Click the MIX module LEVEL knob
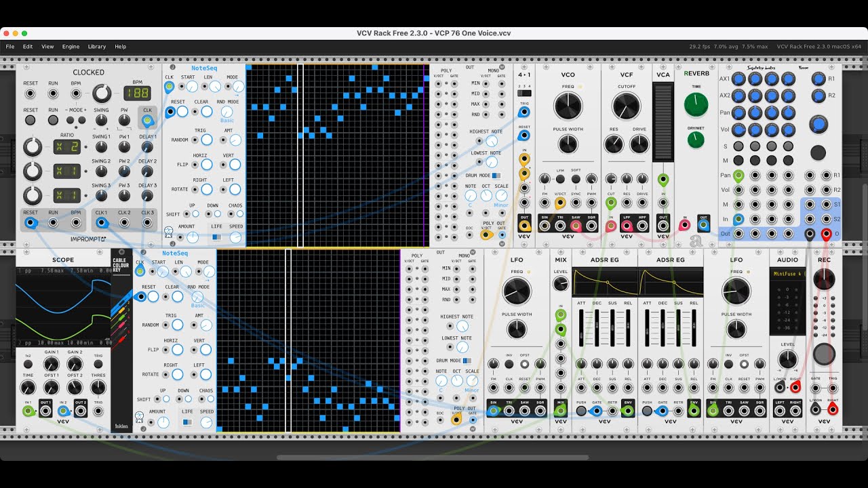 click(561, 284)
